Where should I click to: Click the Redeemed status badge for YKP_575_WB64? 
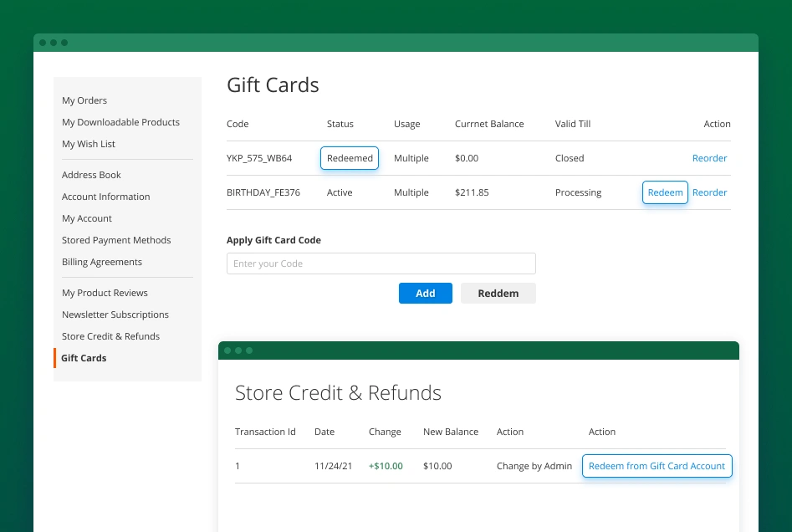[x=350, y=158]
